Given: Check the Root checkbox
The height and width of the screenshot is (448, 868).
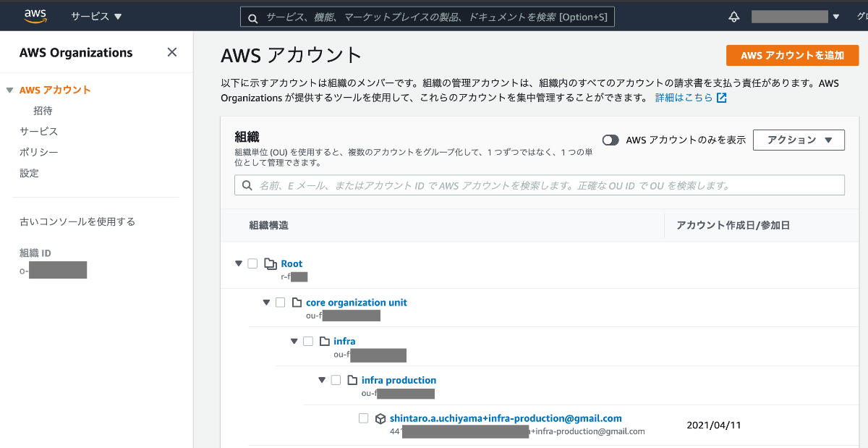Looking at the screenshot, I should pos(252,263).
